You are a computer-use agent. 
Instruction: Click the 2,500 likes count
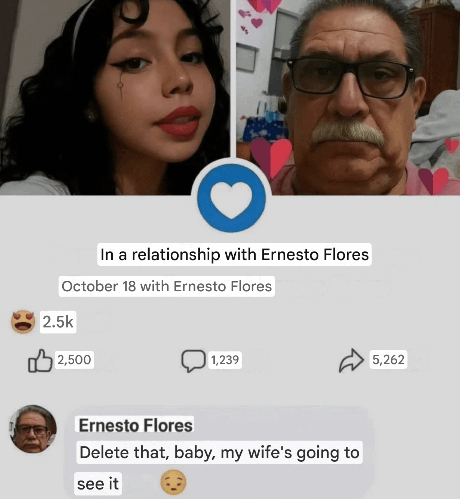[x=74, y=360]
